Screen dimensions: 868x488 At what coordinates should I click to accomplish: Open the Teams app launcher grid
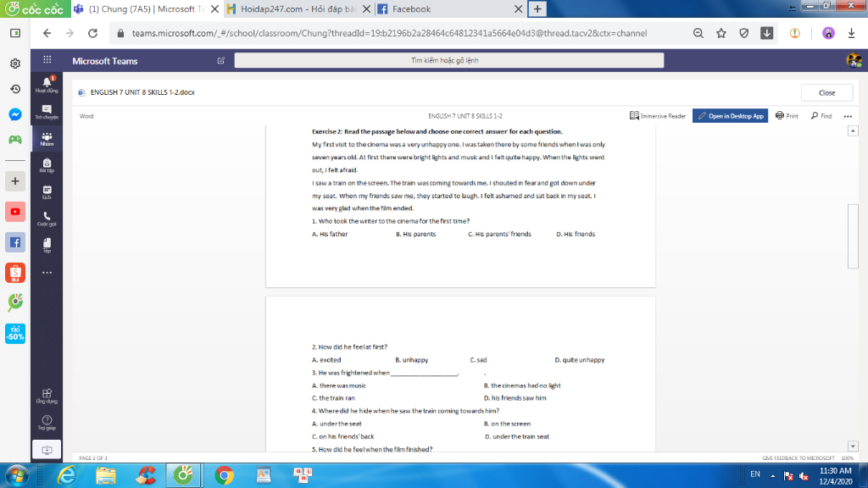[x=47, y=60]
